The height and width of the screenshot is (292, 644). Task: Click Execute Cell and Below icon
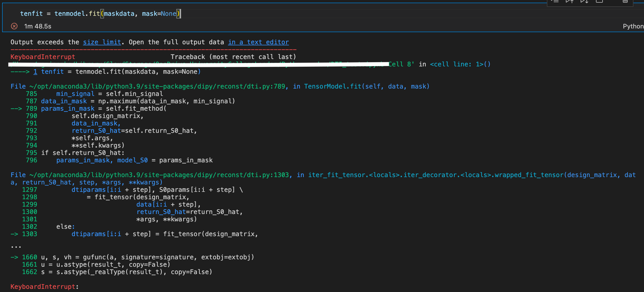(x=584, y=1)
